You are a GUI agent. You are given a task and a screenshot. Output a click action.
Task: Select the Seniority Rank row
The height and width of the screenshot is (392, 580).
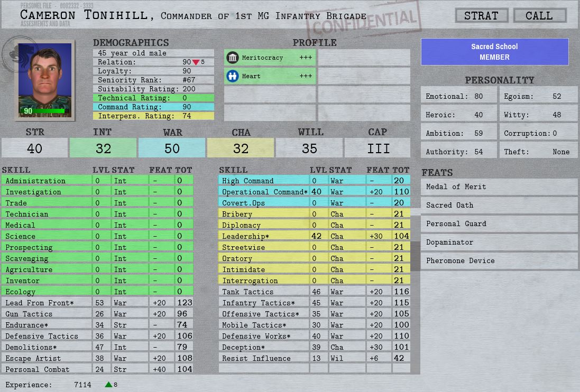pos(153,80)
